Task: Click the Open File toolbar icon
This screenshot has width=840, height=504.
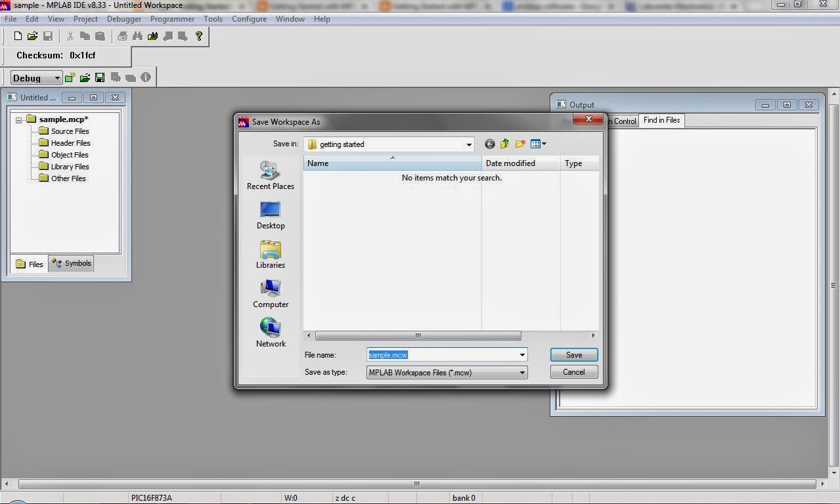Action: [x=32, y=37]
